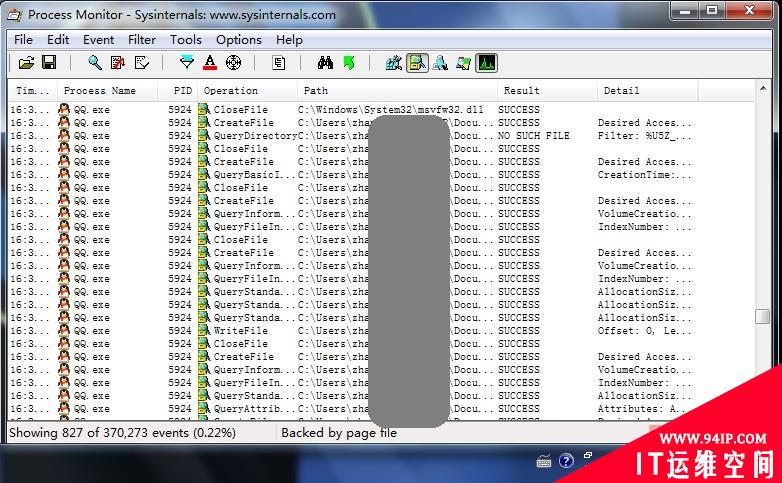Toggle Show File System Activity icon
The width and height of the screenshot is (782, 483).
point(417,63)
